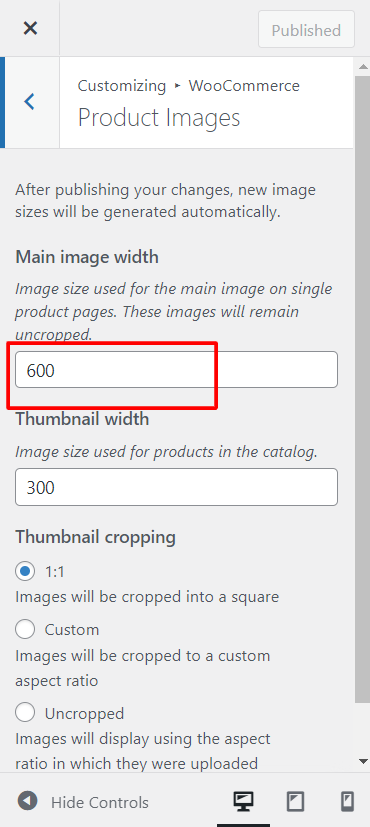Go back using the left chevron arrow
The height and width of the screenshot is (827, 370).
tap(30, 101)
